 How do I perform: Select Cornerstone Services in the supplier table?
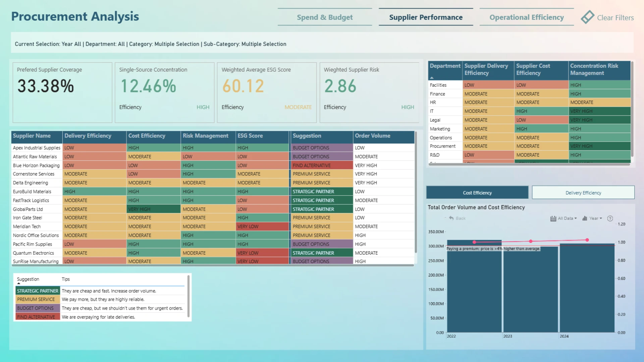click(34, 174)
